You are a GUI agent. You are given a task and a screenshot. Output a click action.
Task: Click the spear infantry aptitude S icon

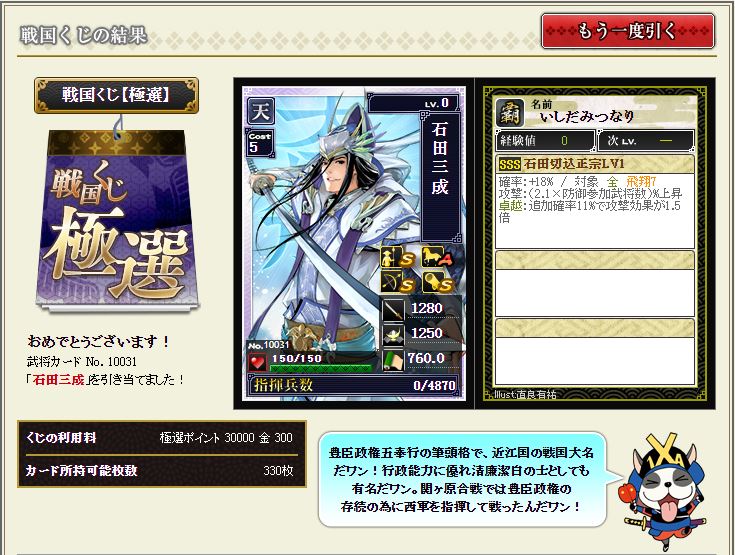coord(398,257)
